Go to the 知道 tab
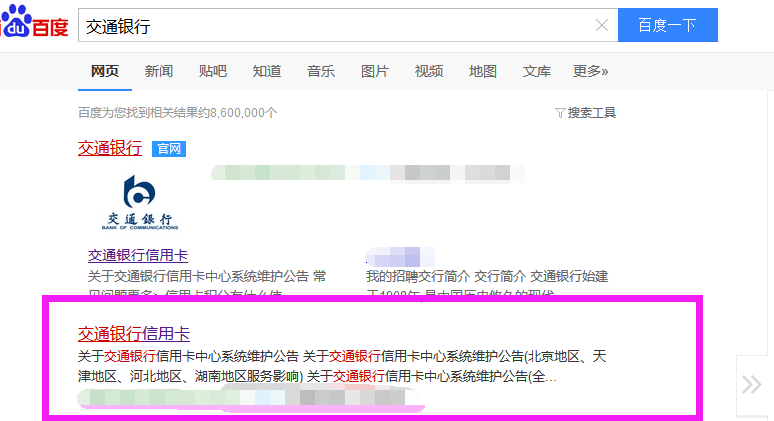The height and width of the screenshot is (421, 774). [267, 72]
